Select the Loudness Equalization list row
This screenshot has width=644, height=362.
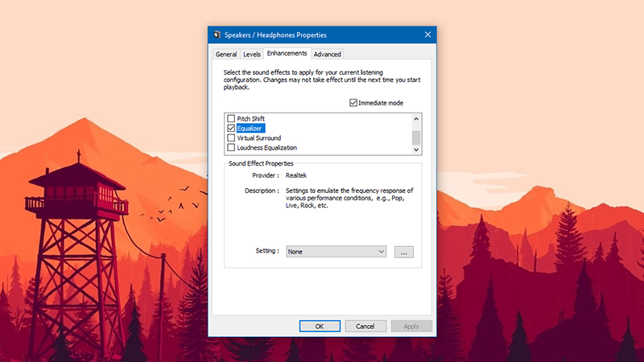267,148
